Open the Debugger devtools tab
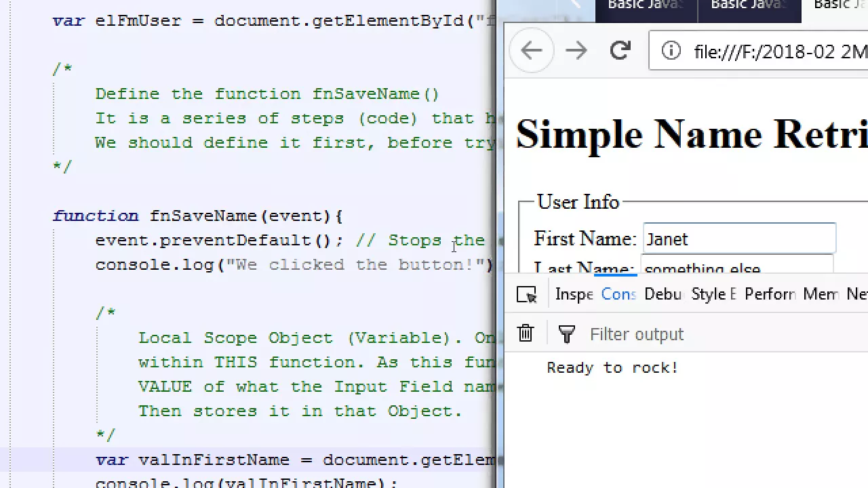The height and width of the screenshot is (488, 868). 663,294
